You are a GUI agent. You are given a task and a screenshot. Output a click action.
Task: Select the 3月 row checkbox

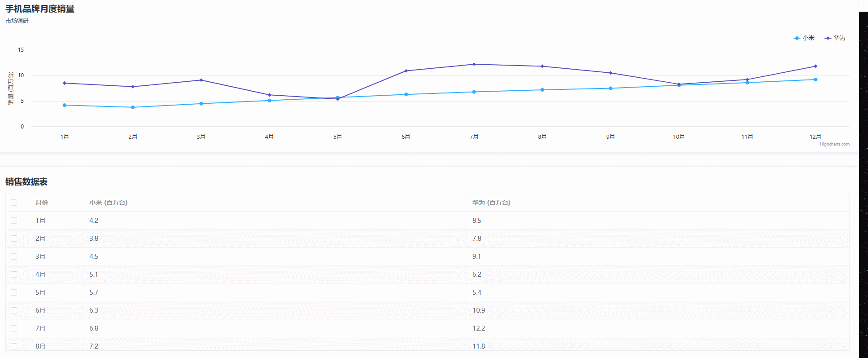click(x=14, y=256)
